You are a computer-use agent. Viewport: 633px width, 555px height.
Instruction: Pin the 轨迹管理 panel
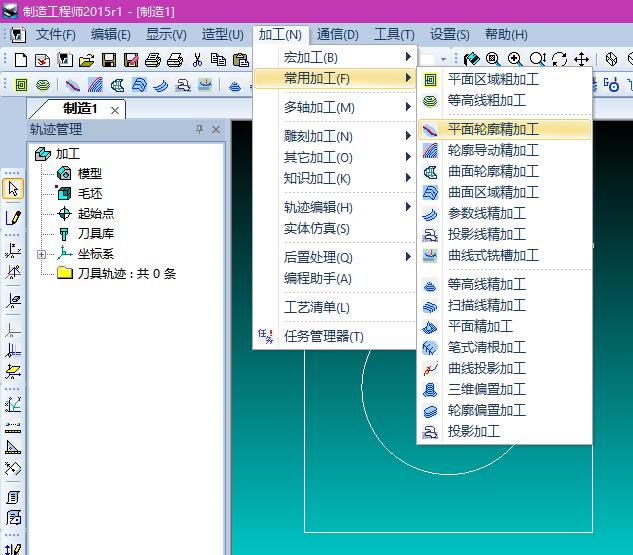(199, 129)
